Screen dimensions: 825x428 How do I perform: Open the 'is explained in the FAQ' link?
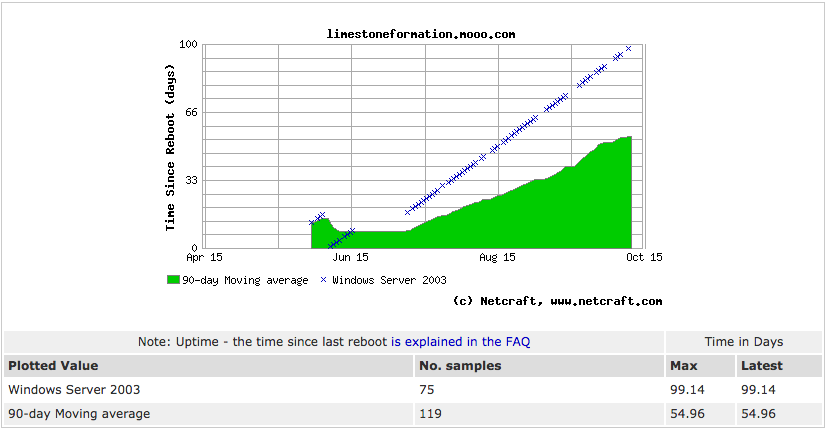(460, 342)
